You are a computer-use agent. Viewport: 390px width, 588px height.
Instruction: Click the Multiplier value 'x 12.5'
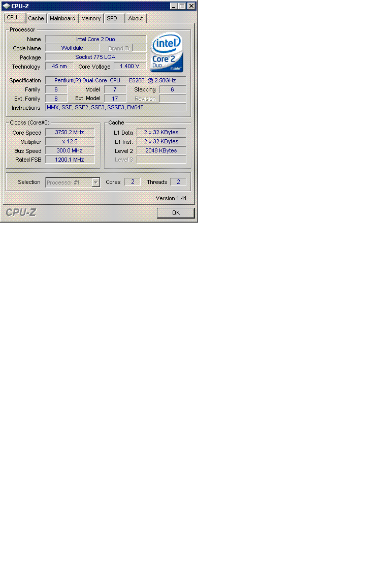click(70, 141)
